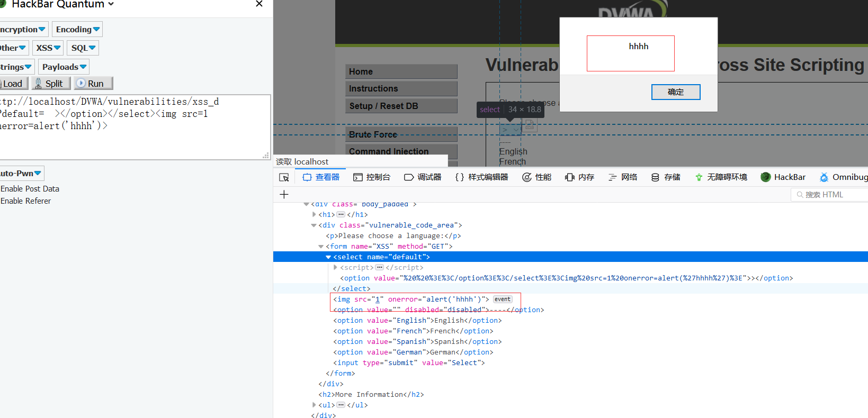Click the event badge next to img tag
Image resolution: width=868 pixels, height=418 pixels.
[503, 299]
